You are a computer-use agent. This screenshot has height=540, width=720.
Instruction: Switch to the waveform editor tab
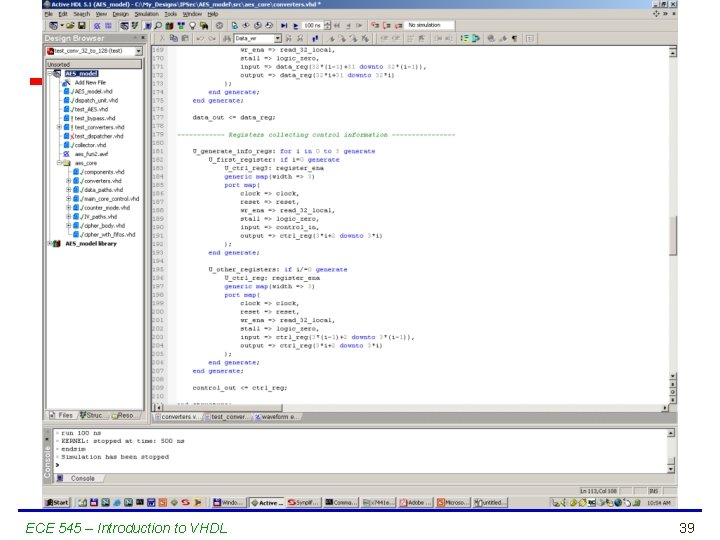point(275,416)
